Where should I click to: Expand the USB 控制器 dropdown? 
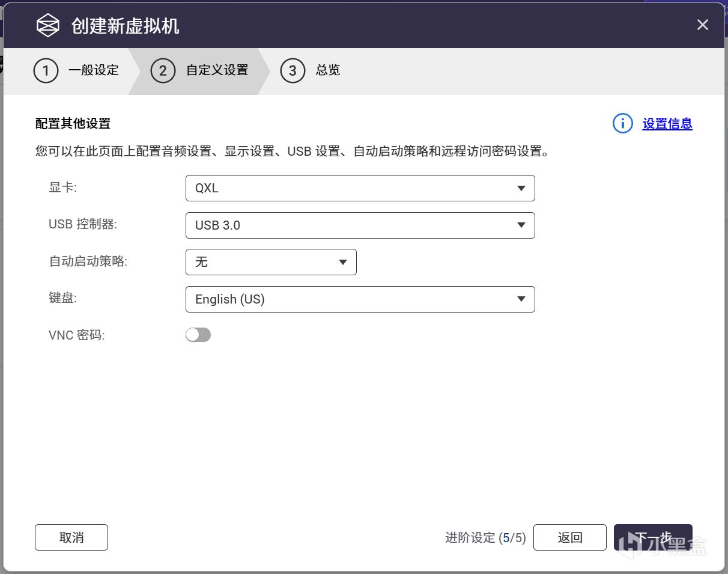[360, 225]
